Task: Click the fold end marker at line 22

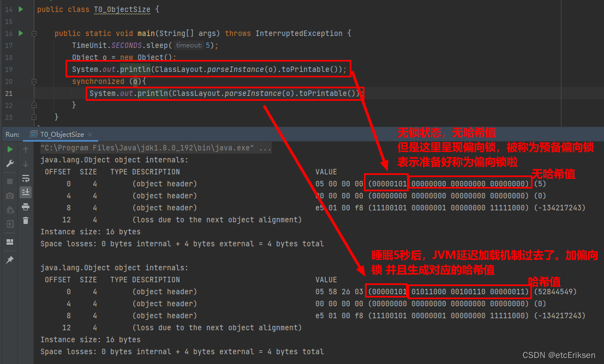Action: click(x=34, y=105)
